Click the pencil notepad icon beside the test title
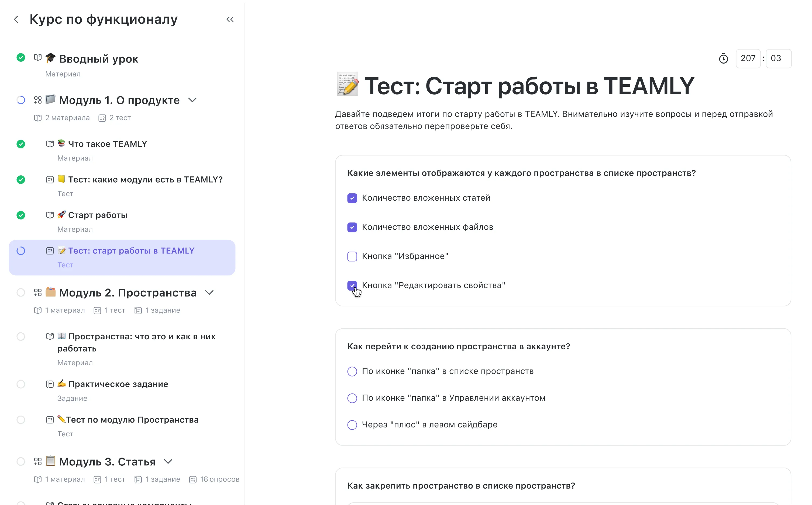 coord(347,84)
